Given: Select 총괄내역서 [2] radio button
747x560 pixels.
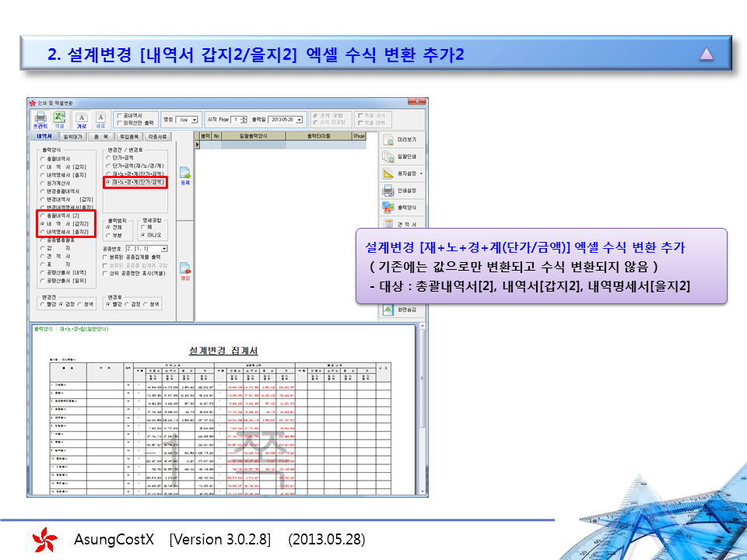Looking at the screenshot, I should [43, 214].
